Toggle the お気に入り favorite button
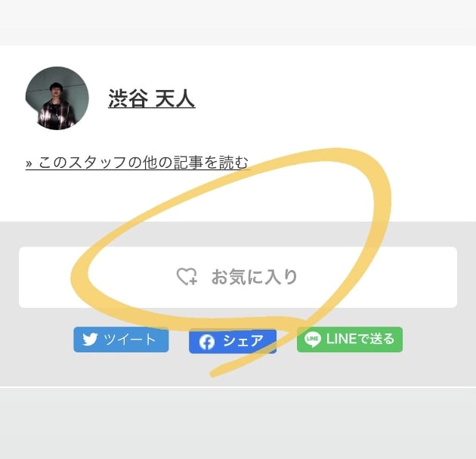The height and width of the screenshot is (459, 476). point(238,277)
